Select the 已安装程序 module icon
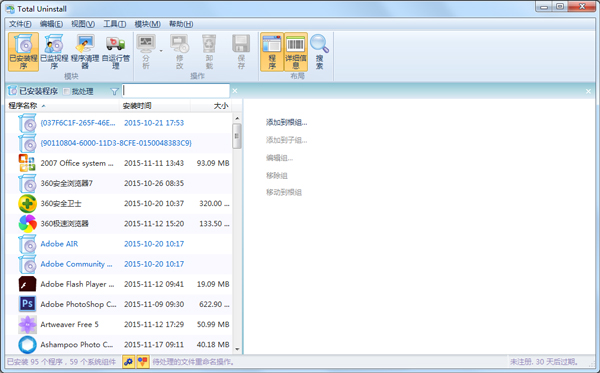The width and height of the screenshot is (600, 373). [23, 52]
